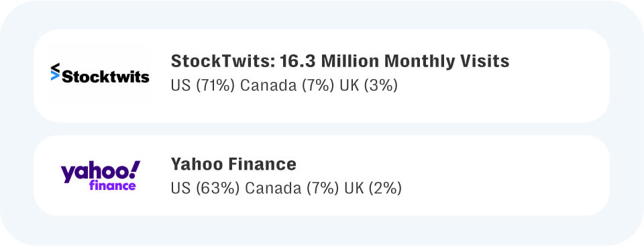Click "US (71%)" under StockTwits
The width and height of the screenshot is (644, 247).
pos(203,85)
